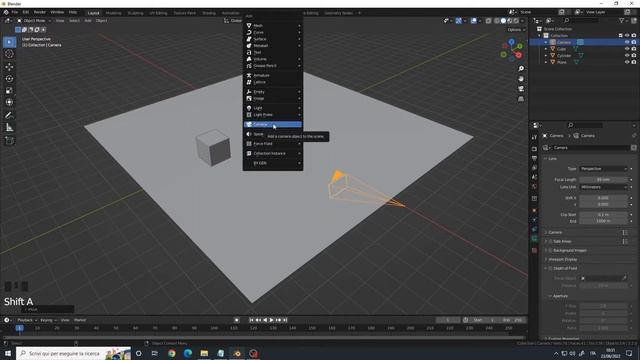Image resolution: width=640 pixels, height=360 pixels.
Task: Click the outliner filter funnel icon
Action: 621,20
